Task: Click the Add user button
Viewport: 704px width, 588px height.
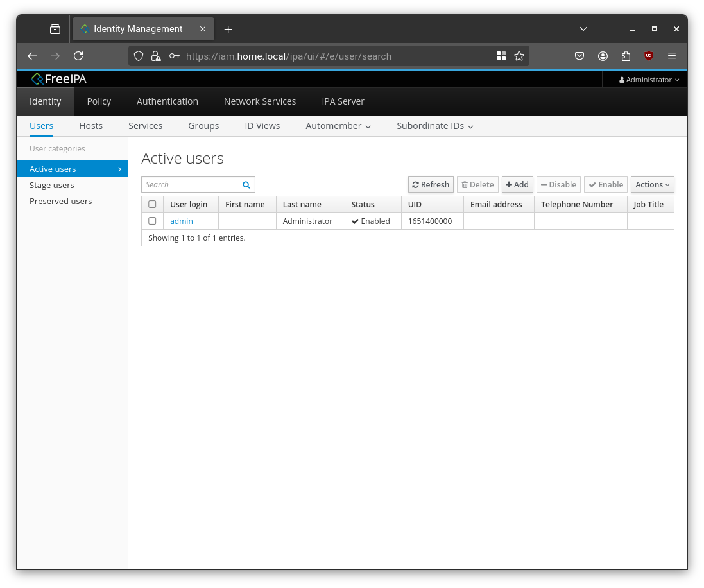Action: point(517,185)
